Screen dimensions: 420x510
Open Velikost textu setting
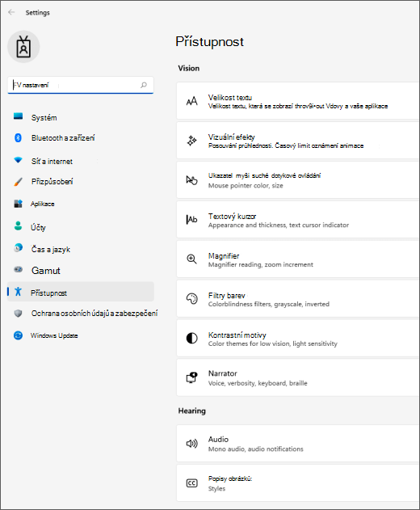298,101
